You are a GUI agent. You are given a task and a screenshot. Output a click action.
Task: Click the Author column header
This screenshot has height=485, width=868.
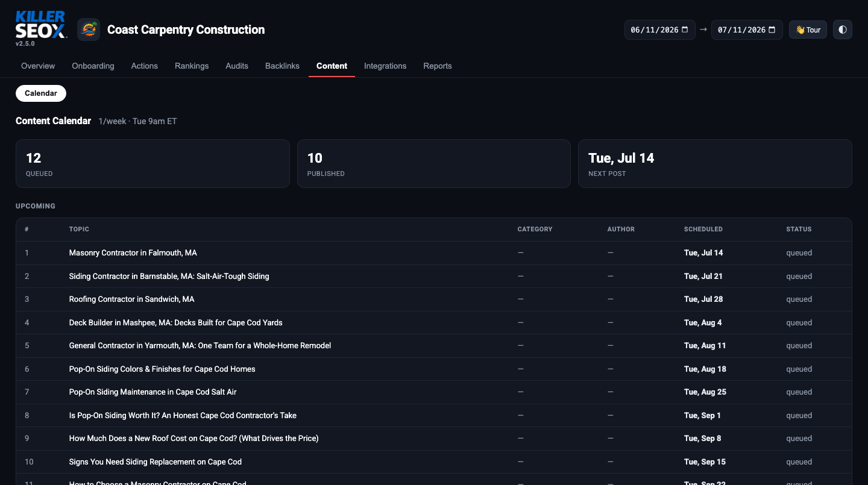[621, 230]
